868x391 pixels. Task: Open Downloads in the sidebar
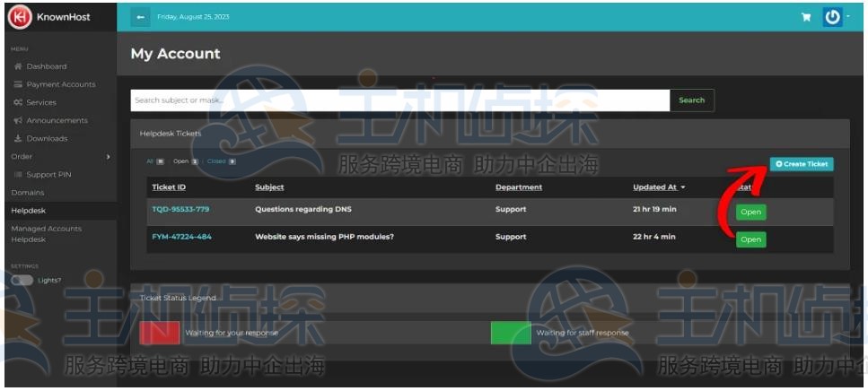tap(47, 139)
